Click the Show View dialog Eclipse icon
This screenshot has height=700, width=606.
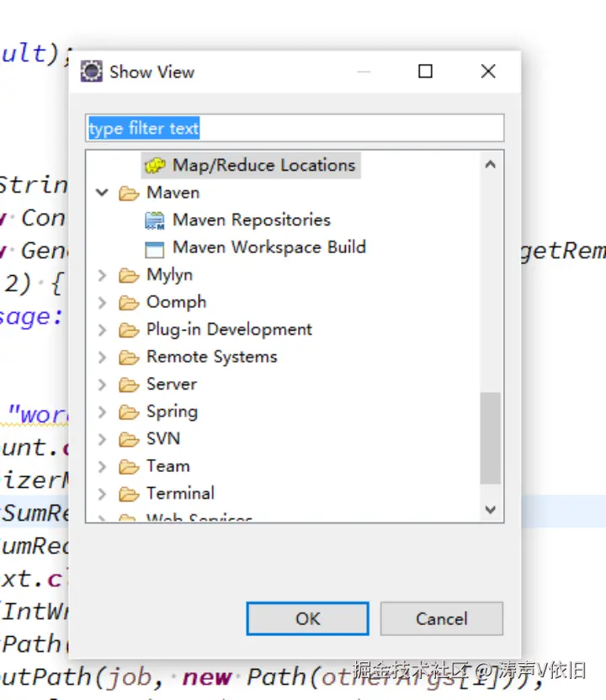pos(92,71)
